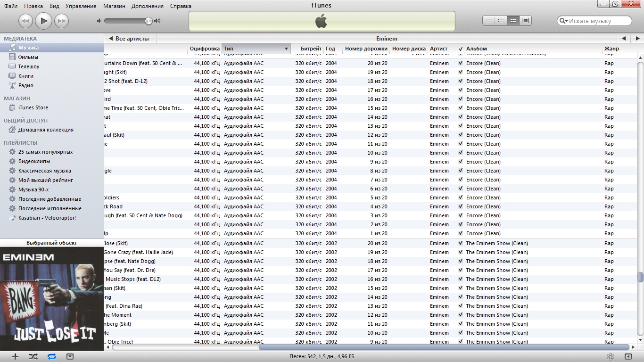Turn on shuffle in the bottom bar
The height and width of the screenshot is (362, 644).
click(x=33, y=357)
